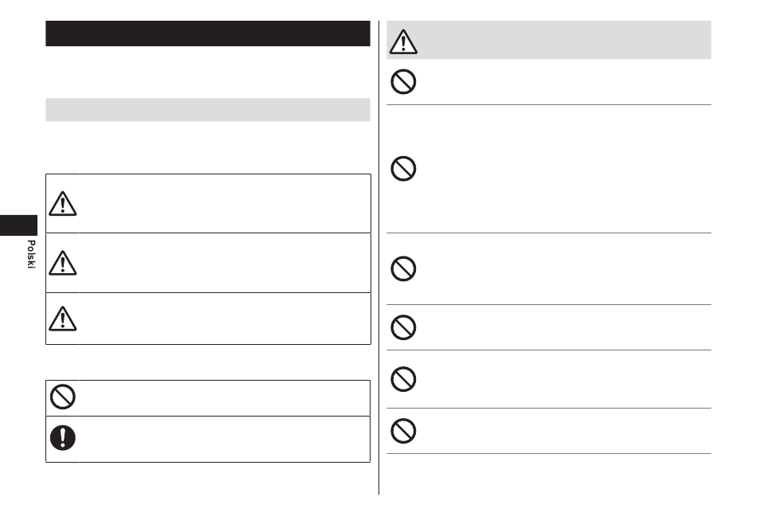Click the fifth prohibition symbol in right column

(x=403, y=379)
